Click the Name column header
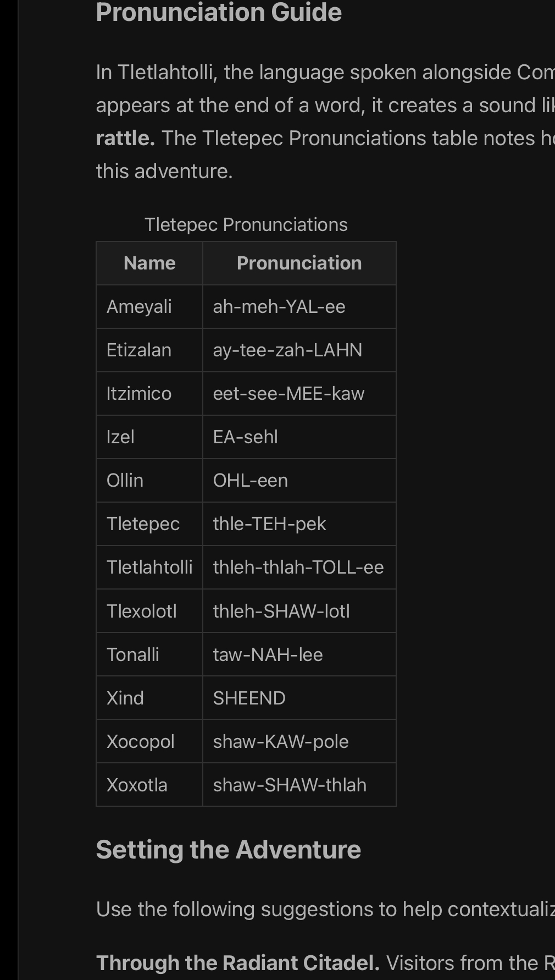This screenshot has height=980, width=555. click(x=149, y=263)
